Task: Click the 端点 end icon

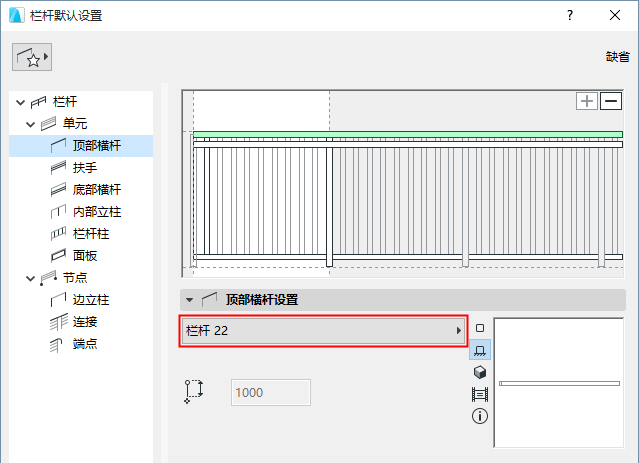Action: tap(56, 345)
